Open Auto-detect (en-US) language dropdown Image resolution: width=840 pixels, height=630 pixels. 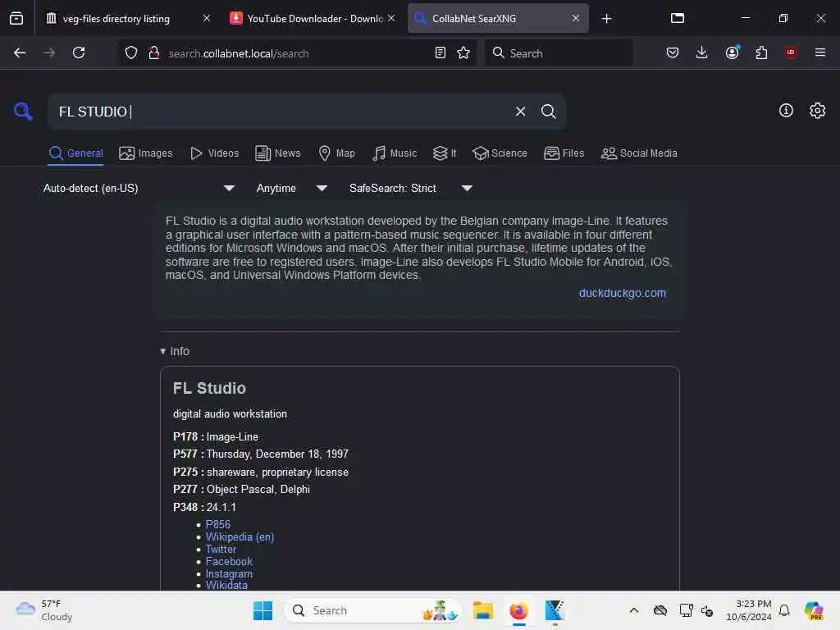[x=139, y=188]
